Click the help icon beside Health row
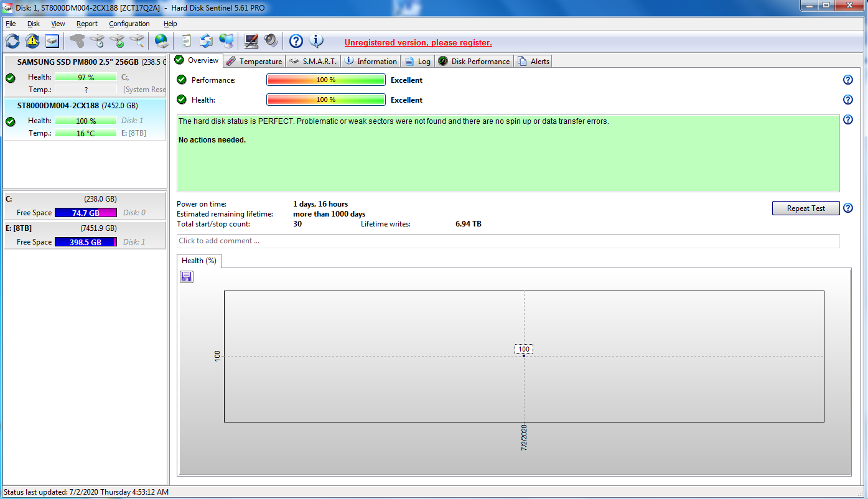This screenshot has height=499, width=868. click(847, 100)
